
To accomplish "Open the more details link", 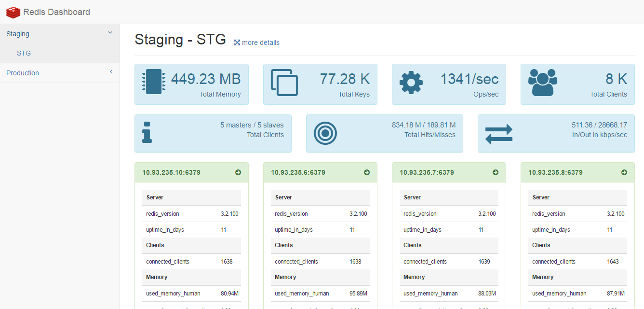I will [261, 42].
